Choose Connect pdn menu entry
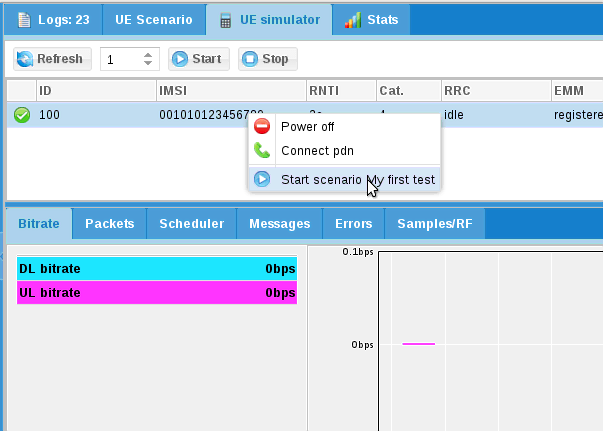The width and height of the screenshot is (603, 431). pyautogui.click(x=317, y=151)
